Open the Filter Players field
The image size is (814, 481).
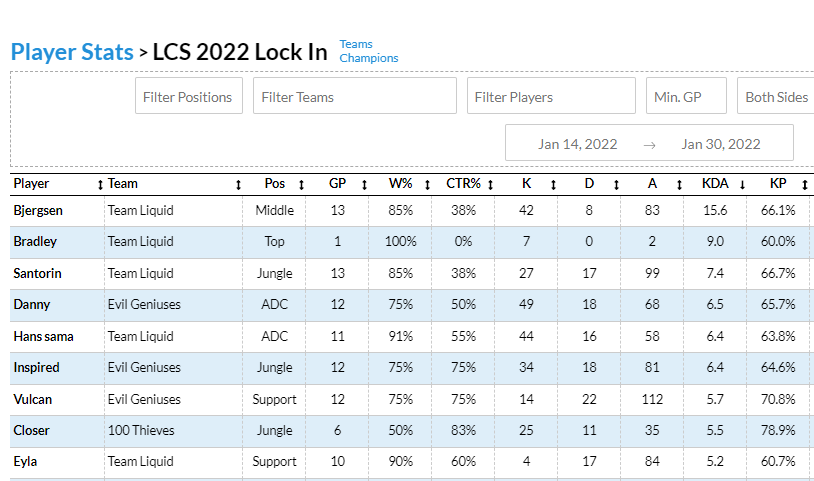pos(550,97)
